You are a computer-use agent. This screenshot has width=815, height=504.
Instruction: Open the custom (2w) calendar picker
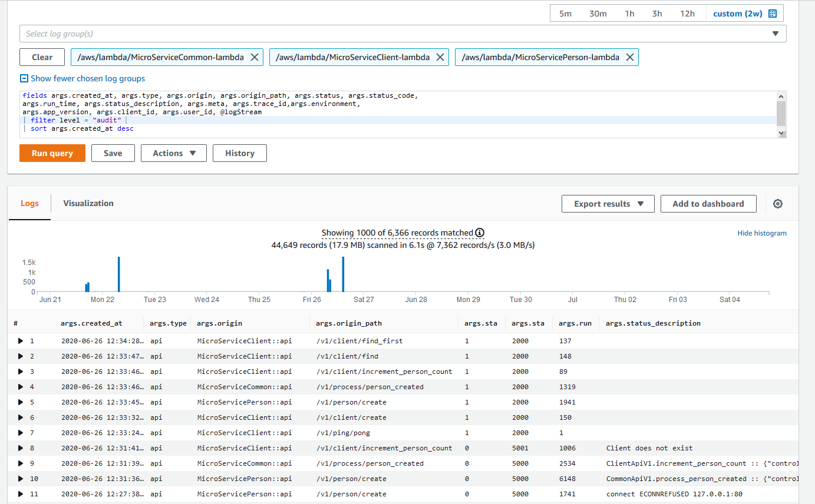click(x=745, y=14)
